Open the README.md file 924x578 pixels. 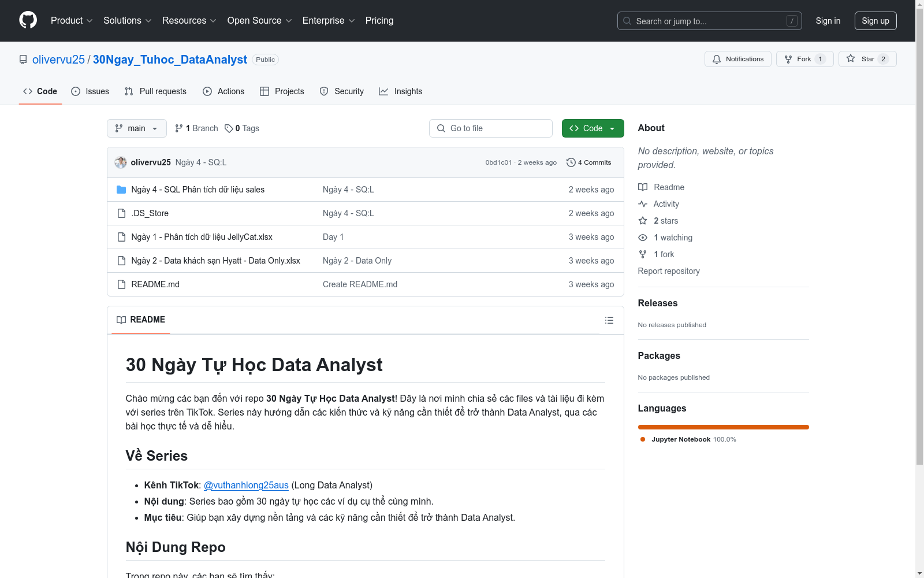[155, 284]
